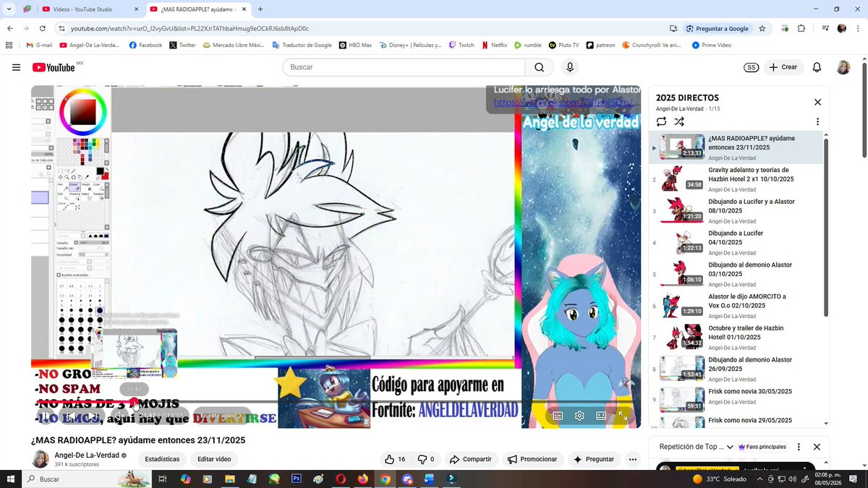868x488 pixels.
Task: Open Chrome tab search dropdown arrow
Action: coord(8,9)
